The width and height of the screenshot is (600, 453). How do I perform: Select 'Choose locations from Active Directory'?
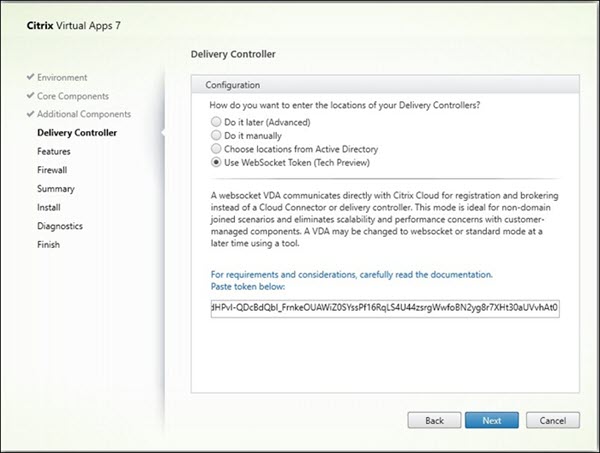pos(216,147)
